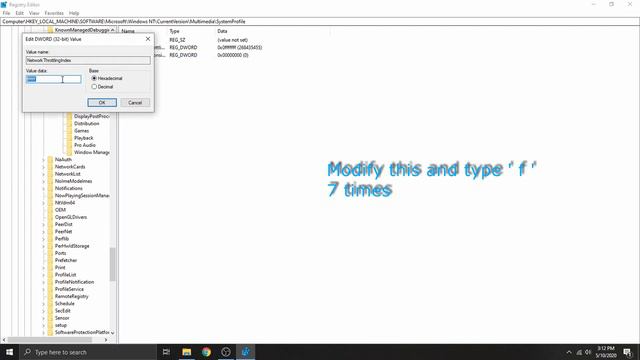The height and width of the screenshot is (360, 640).
Task: Click the '(value not set)' data cell
Action: pos(232,40)
